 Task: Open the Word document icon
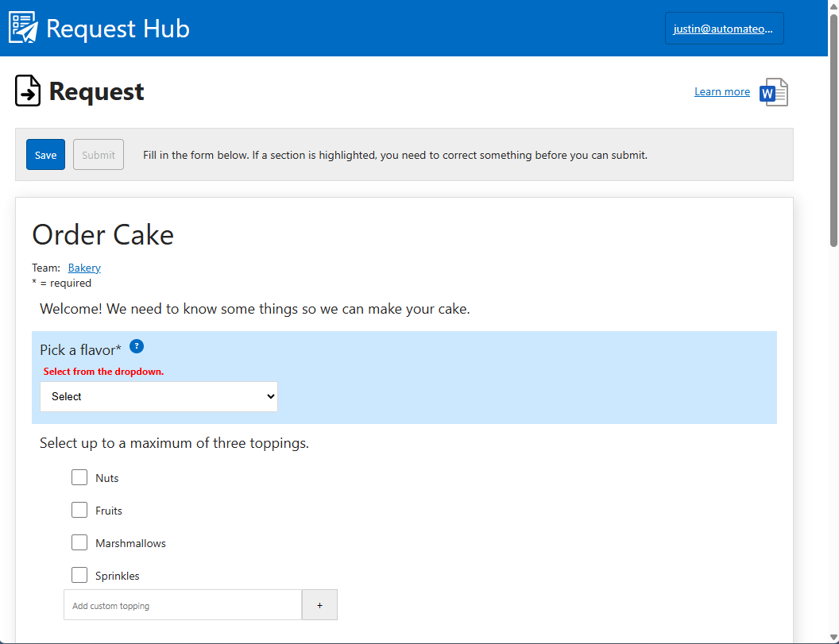pyautogui.click(x=774, y=92)
